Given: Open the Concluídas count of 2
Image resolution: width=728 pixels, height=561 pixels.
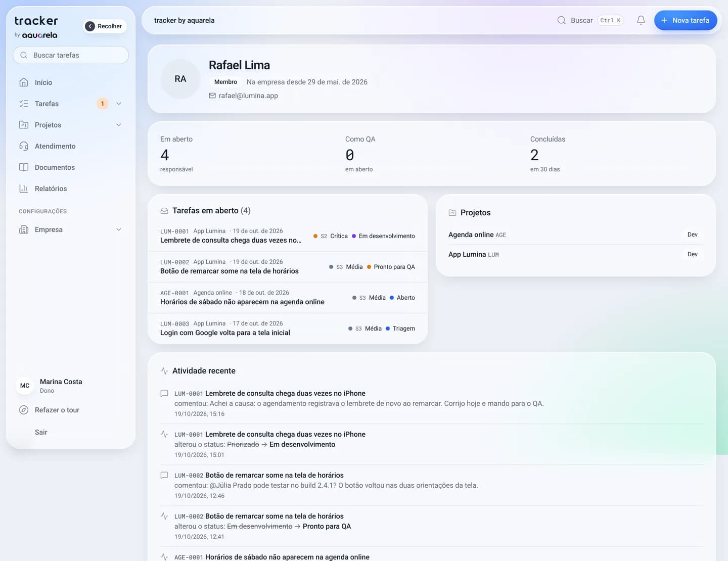Looking at the screenshot, I should coord(534,155).
